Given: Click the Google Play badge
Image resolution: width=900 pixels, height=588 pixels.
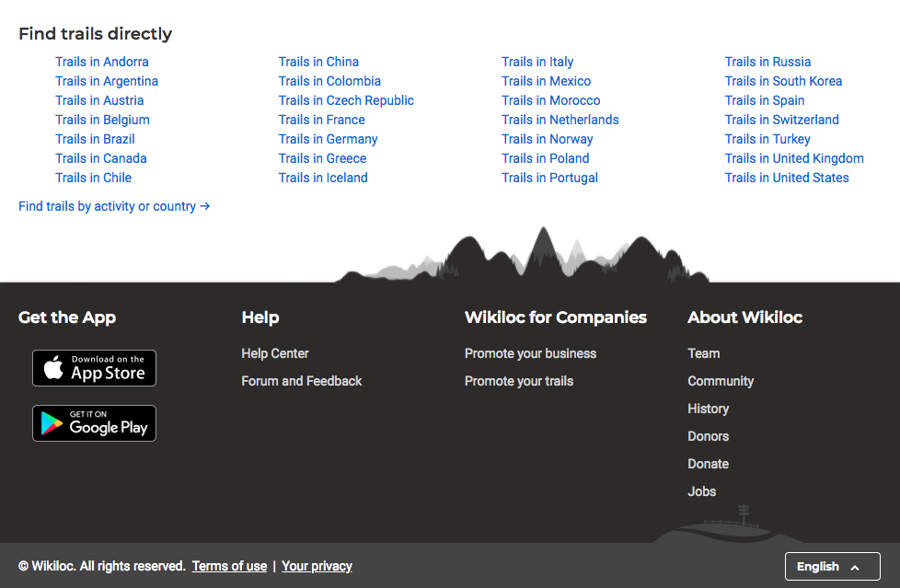Looking at the screenshot, I should click(94, 423).
